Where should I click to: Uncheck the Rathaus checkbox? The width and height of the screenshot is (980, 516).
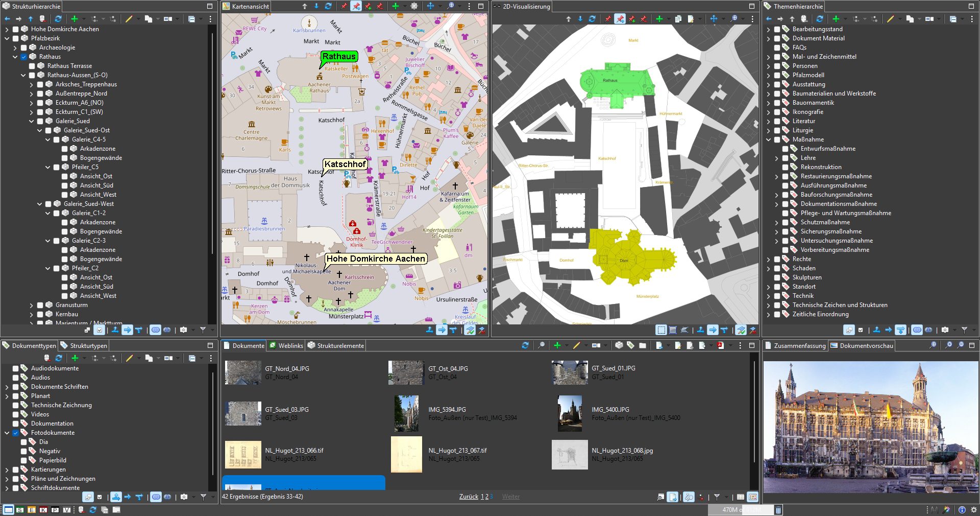tap(23, 57)
